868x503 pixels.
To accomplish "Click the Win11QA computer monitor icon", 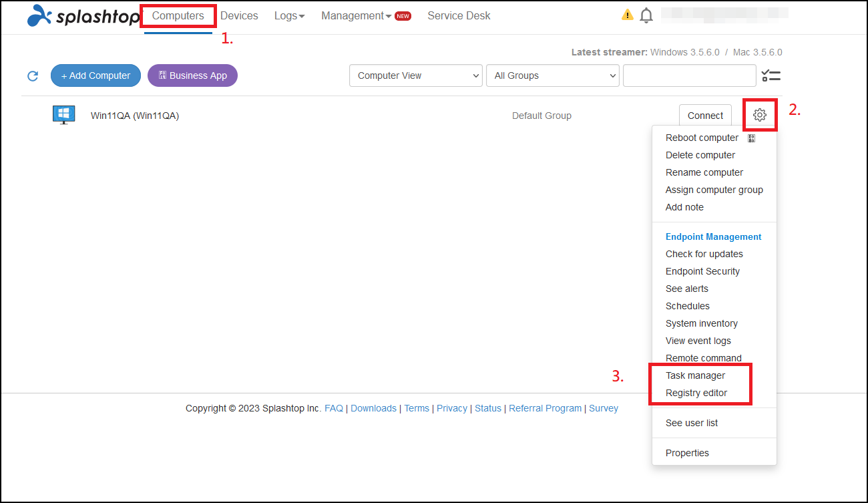I will point(63,114).
